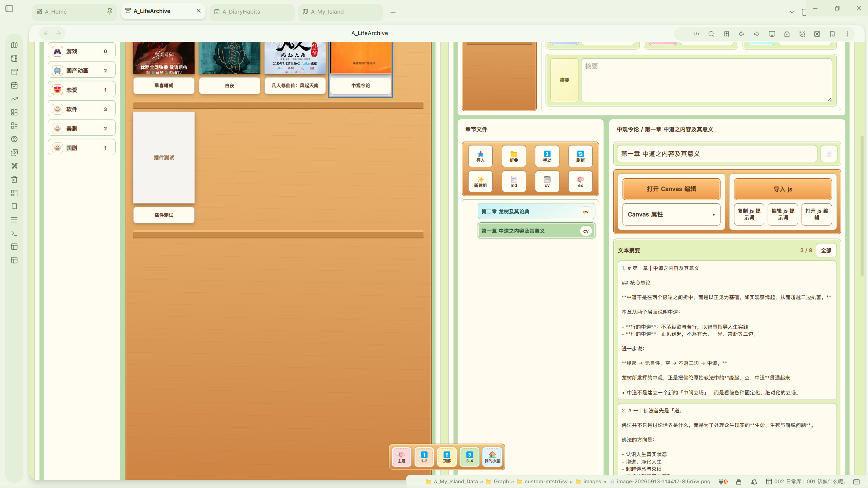Select chapter 第一章 中道之内容及其意义 in list
Viewport: 868px width, 488px height.
click(x=536, y=231)
